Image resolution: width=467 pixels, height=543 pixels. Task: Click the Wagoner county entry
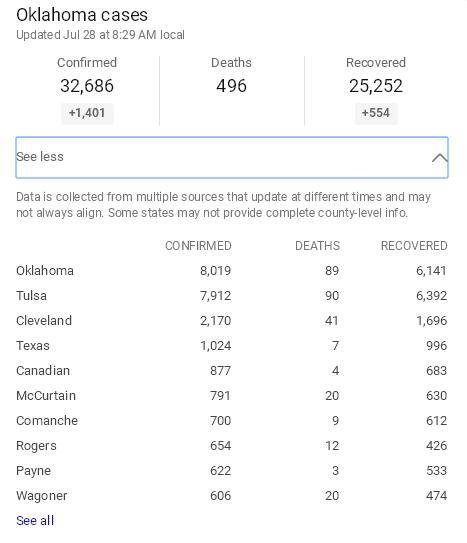tap(42, 496)
